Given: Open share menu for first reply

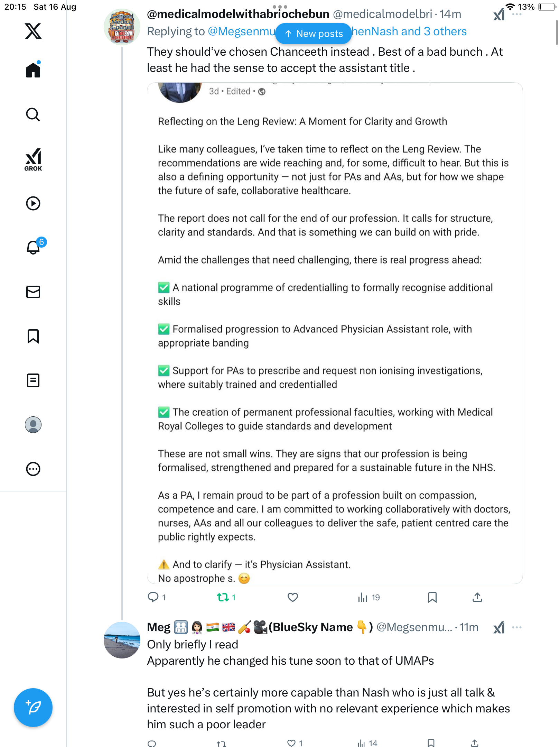Looking at the screenshot, I should (477, 597).
